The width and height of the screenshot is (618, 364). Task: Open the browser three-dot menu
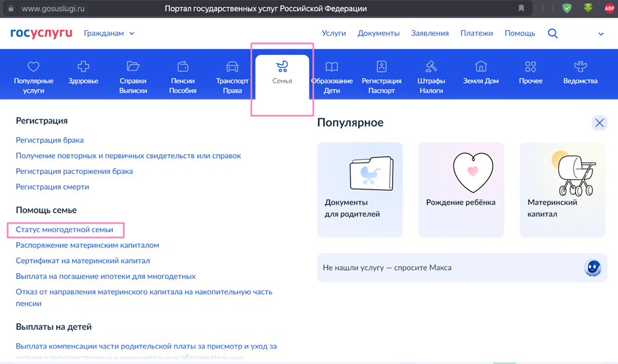542,9
